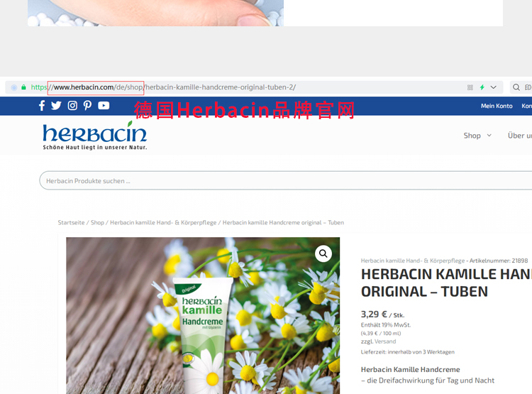This screenshot has width=532, height=394.
Task: Click the Pinterest icon
Action: pos(87,106)
